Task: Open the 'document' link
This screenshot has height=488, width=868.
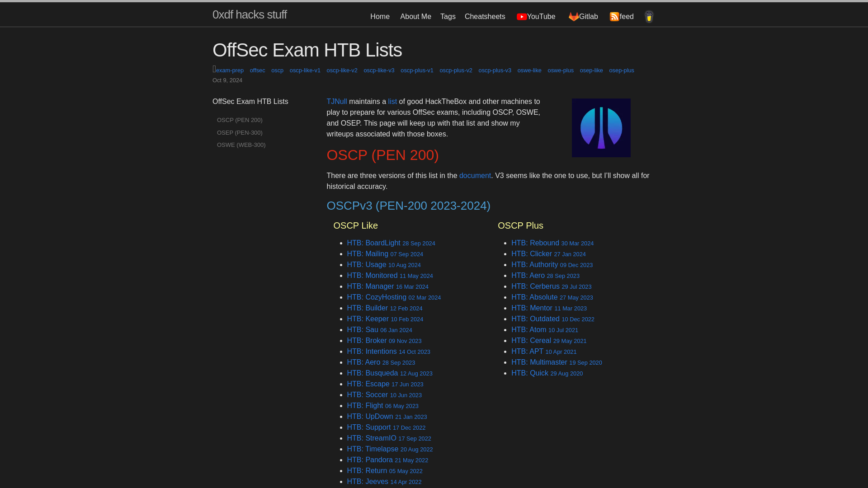Action: click(x=475, y=176)
